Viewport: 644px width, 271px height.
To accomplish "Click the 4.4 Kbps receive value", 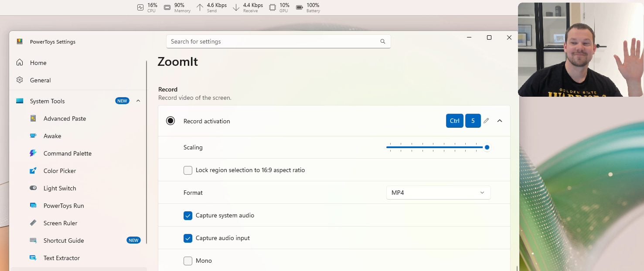I will point(253,5).
